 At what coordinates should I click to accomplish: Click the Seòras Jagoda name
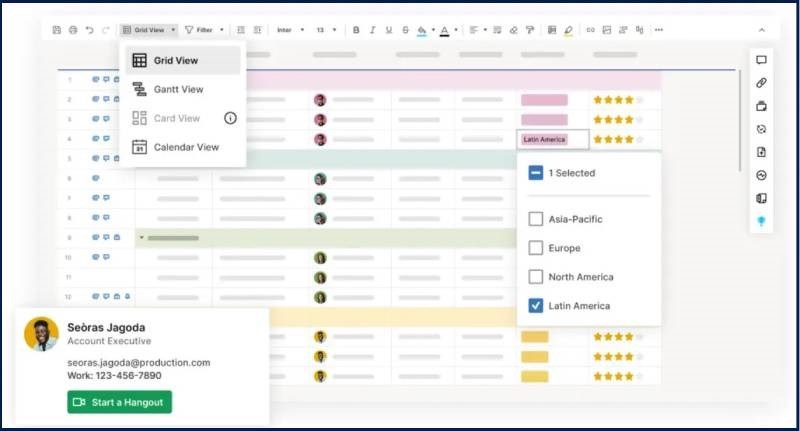(x=106, y=327)
